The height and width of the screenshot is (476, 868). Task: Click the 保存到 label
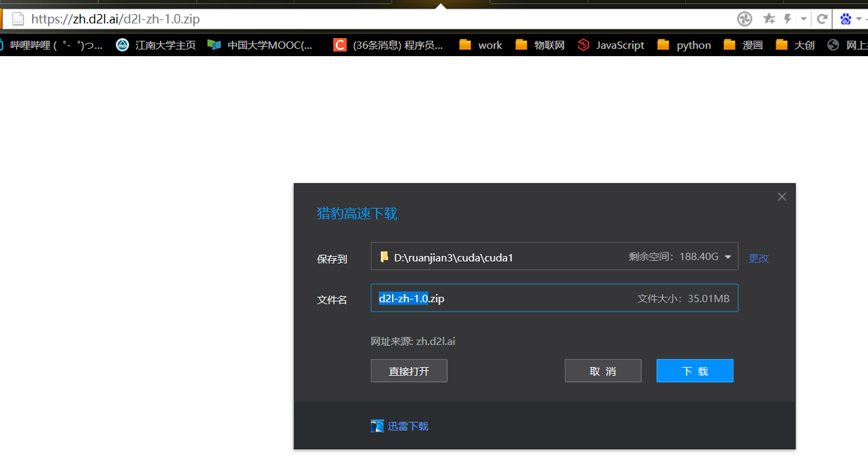pos(332,259)
